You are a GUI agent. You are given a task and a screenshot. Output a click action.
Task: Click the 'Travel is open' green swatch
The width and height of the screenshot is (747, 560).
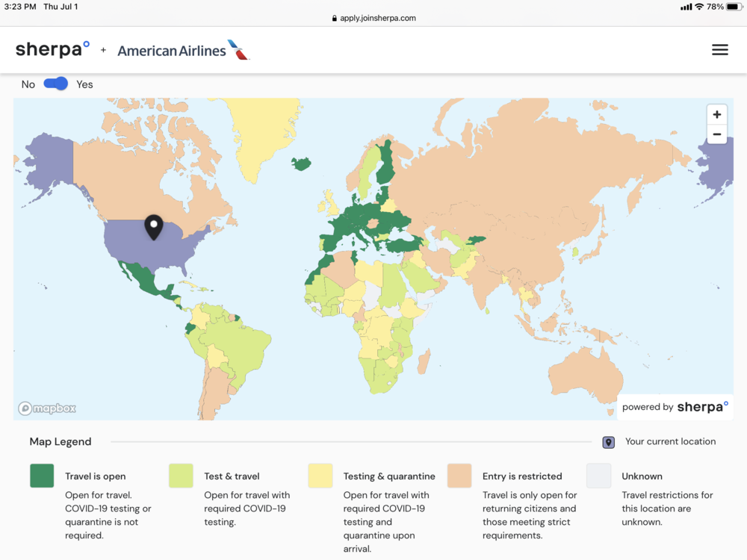click(42, 476)
